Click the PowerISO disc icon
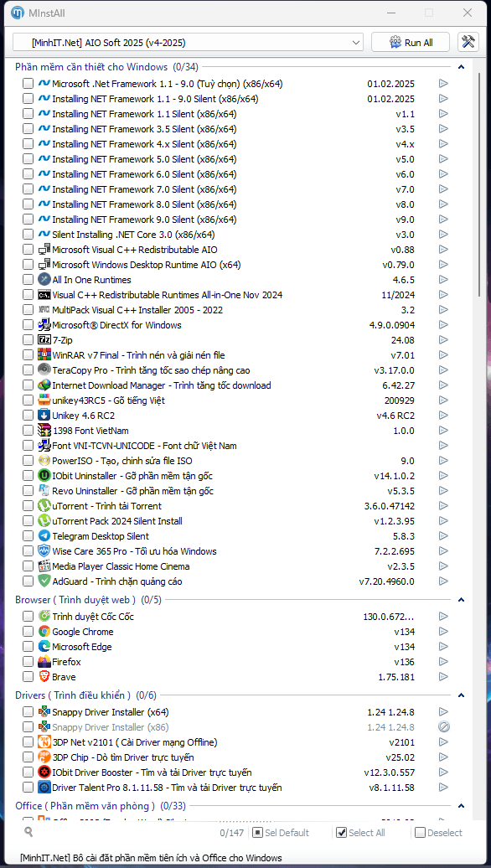This screenshot has width=491, height=868. pos(44,461)
